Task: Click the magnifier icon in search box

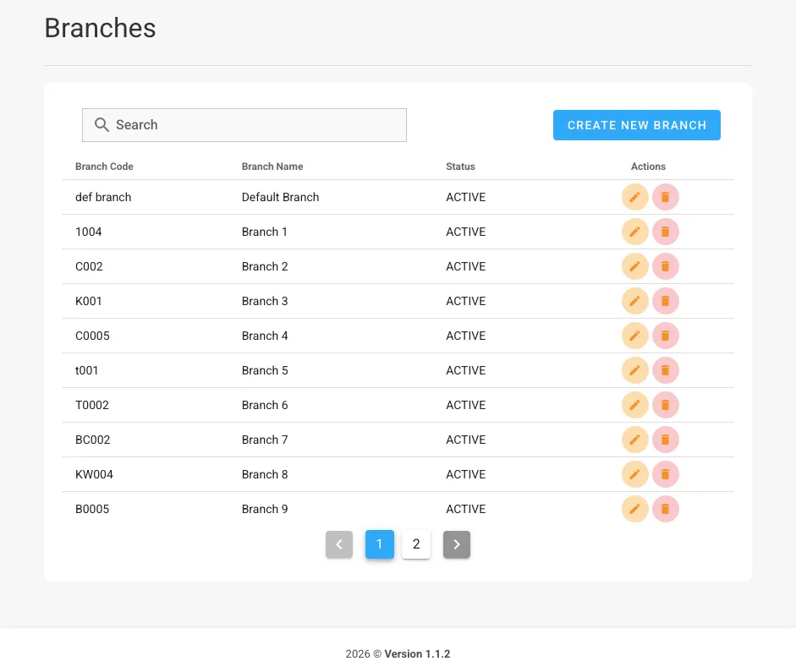Action: (x=102, y=125)
